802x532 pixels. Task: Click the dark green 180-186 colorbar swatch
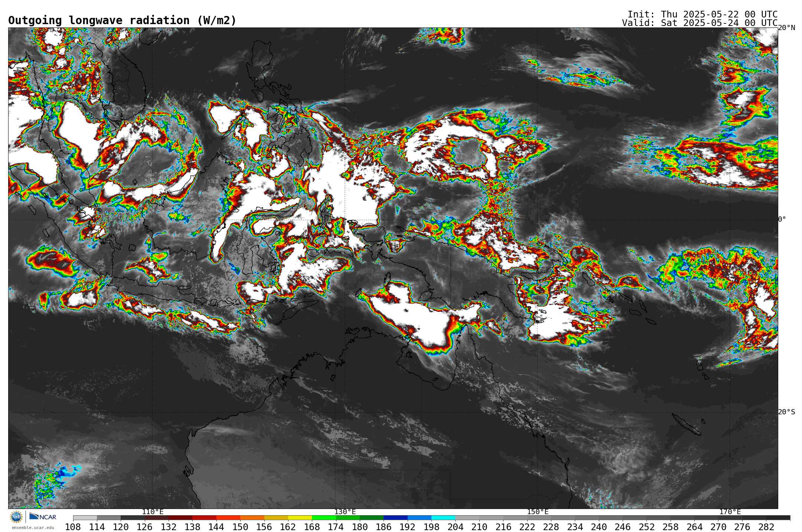coord(372,518)
